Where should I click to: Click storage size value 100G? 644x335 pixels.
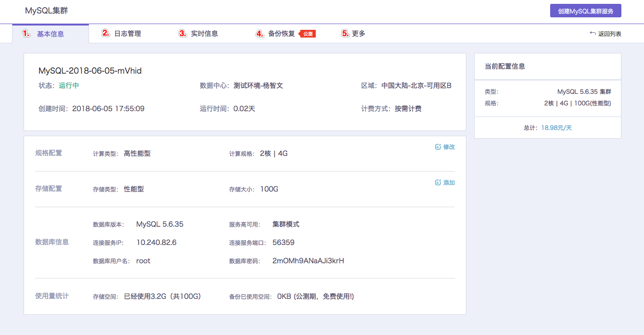tap(269, 189)
